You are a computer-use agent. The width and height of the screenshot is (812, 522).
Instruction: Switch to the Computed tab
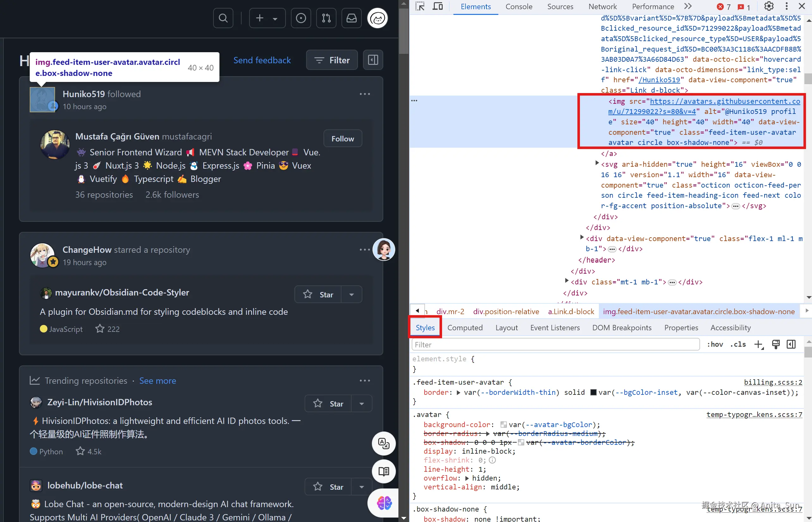(465, 328)
